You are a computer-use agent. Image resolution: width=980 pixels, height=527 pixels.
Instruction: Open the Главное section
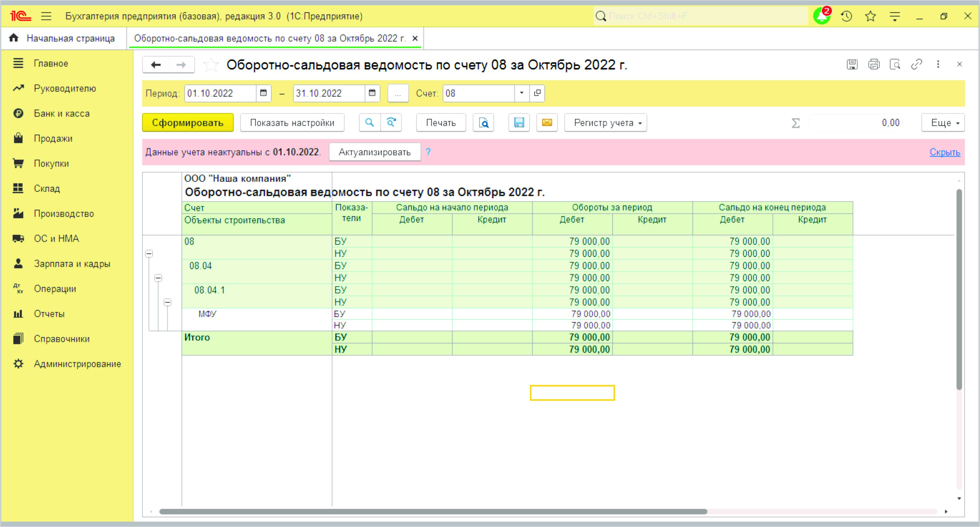(51, 63)
